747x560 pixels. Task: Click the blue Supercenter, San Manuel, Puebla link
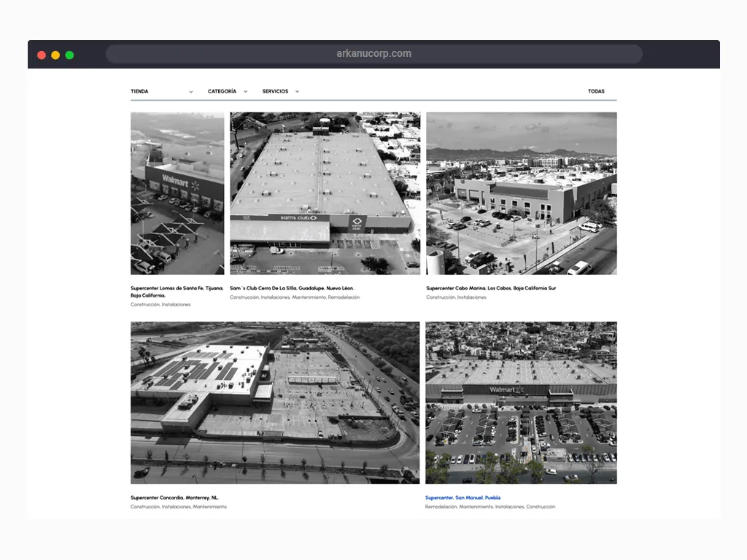(x=462, y=497)
